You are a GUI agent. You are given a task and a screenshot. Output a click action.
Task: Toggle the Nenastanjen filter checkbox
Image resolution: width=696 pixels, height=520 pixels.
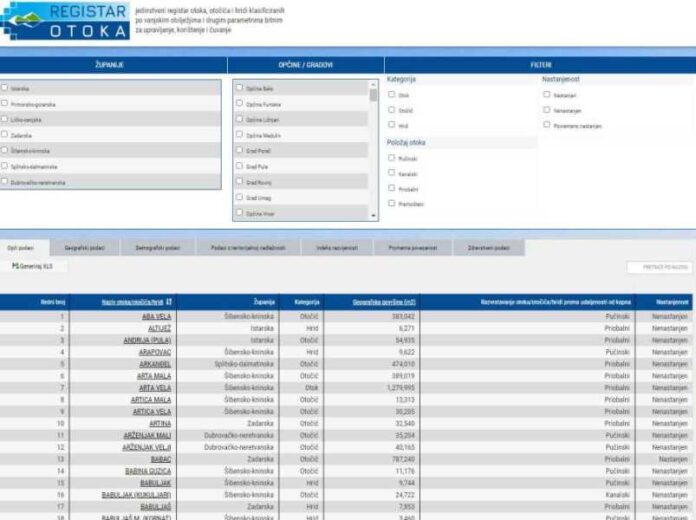(x=546, y=110)
